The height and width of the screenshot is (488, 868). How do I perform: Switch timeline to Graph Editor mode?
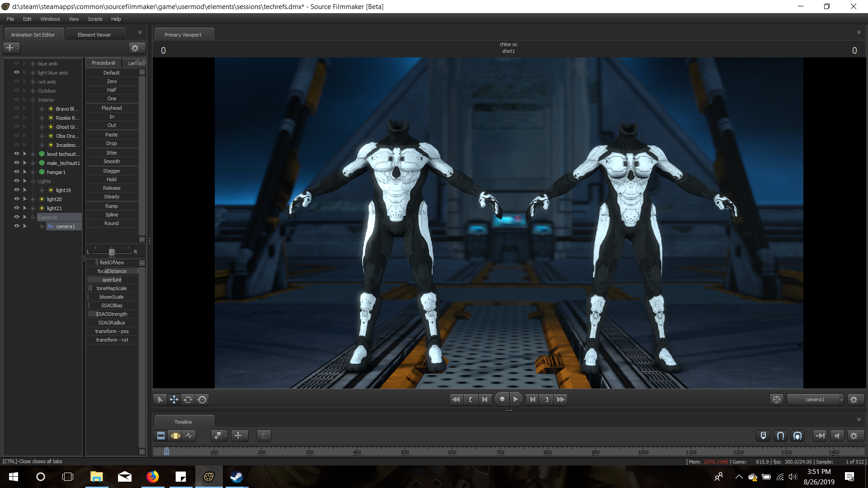pos(189,436)
